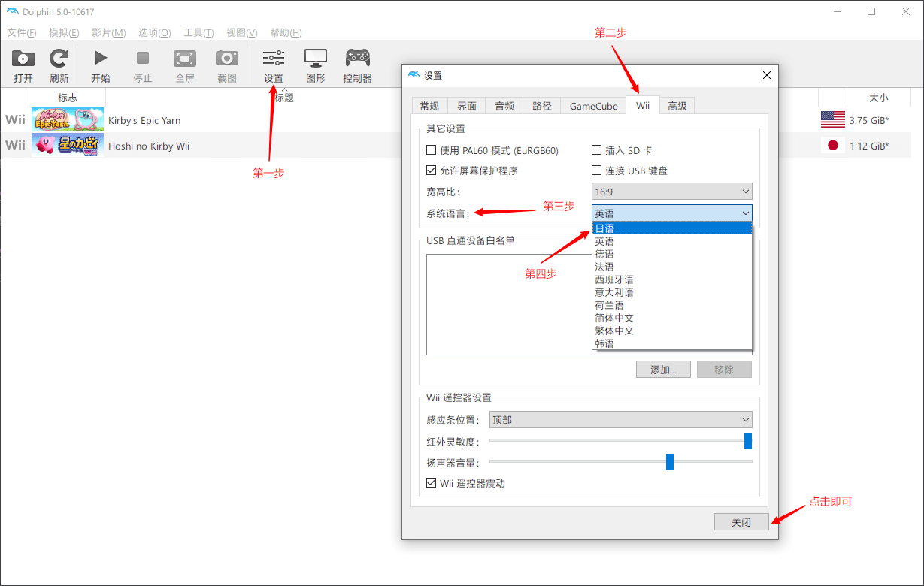Click the 扬声器音量 slider handle
Screen dimensions: 924x586
tap(670, 461)
